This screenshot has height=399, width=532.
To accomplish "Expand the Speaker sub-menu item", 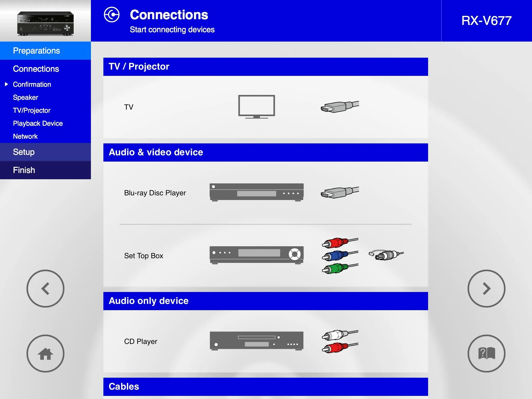I will click(25, 97).
